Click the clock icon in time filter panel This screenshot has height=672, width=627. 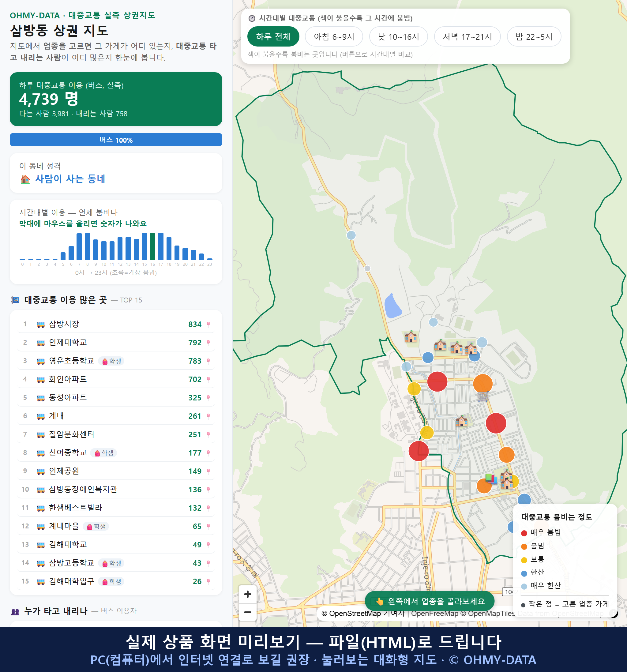[x=252, y=18]
